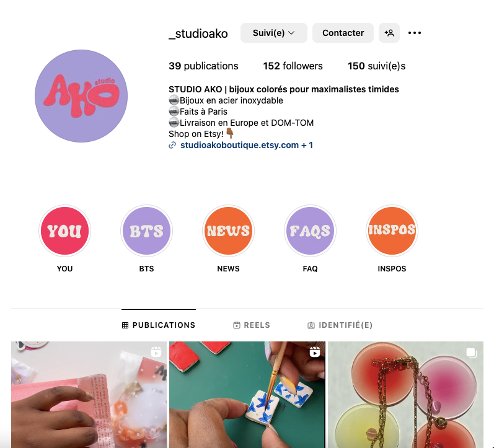View the FAQ story highlight
The height and width of the screenshot is (448, 494).
310,231
